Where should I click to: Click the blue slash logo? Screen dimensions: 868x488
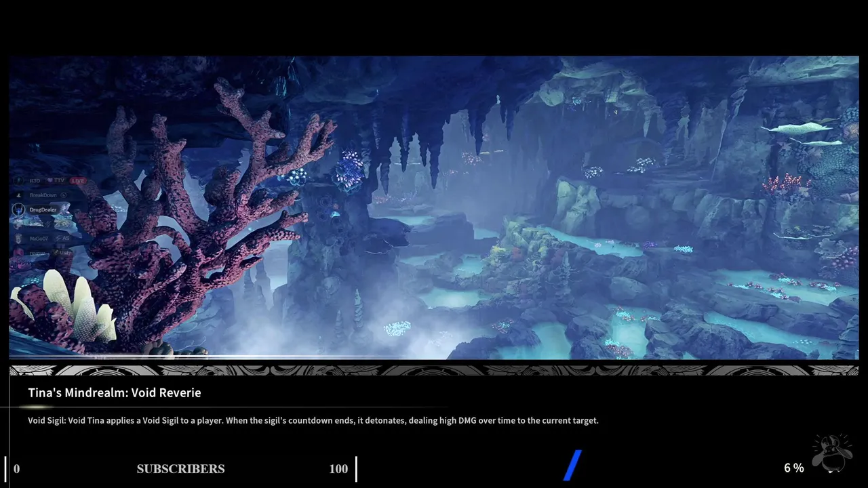(x=573, y=465)
